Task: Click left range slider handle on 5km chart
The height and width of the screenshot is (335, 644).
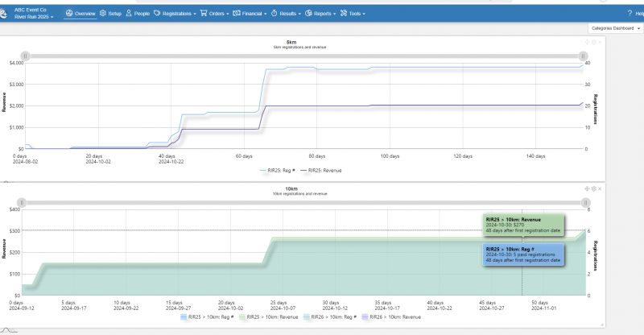Action: (26, 56)
